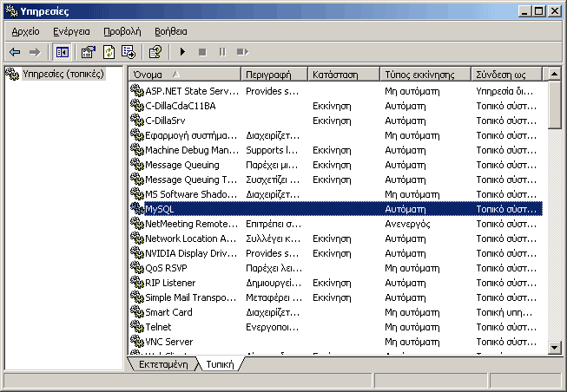
Task: Click Υπηρεσία δι… logon cell
Action: coord(504,91)
